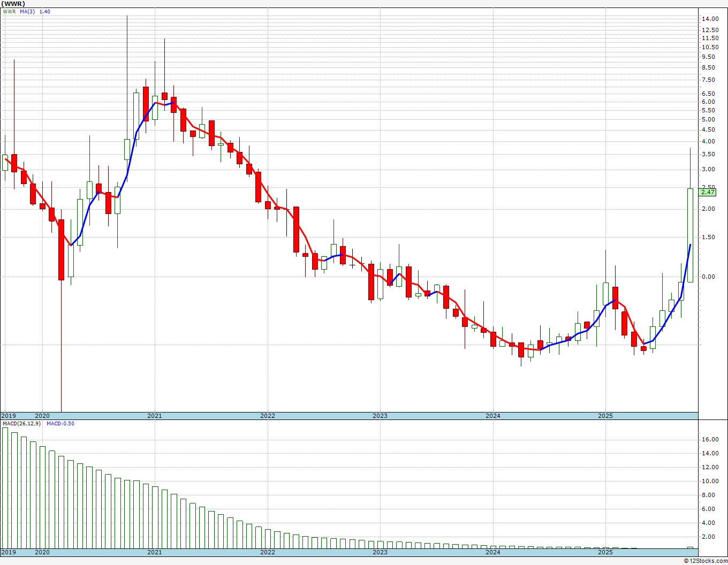Click the 6.00 price axis label
The height and width of the screenshot is (565, 728).
708,102
